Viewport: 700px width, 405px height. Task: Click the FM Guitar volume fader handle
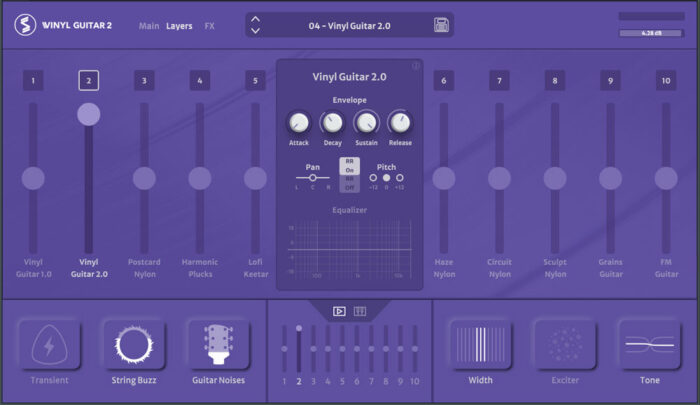pyautogui.click(x=666, y=178)
